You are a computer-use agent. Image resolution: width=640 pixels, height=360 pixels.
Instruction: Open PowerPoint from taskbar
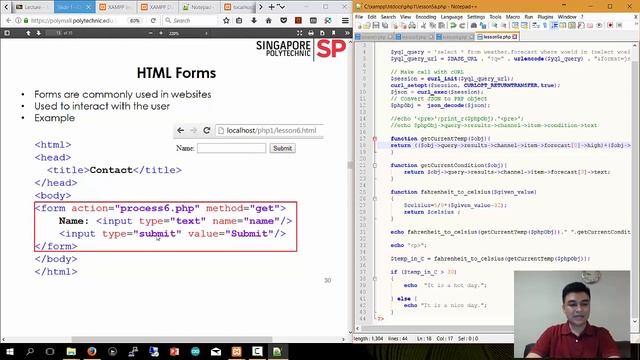click(174, 351)
